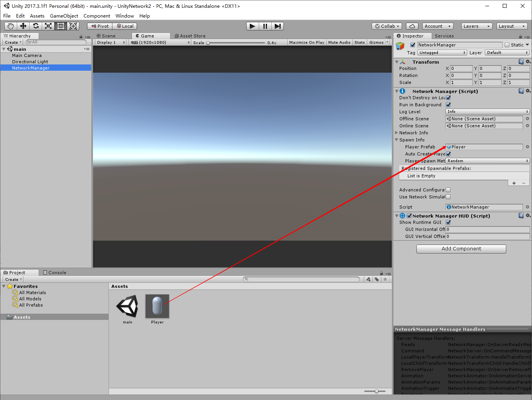This screenshot has height=400, width=532.
Task: Click save search star icon
Action: pyautogui.click(x=385, y=279)
